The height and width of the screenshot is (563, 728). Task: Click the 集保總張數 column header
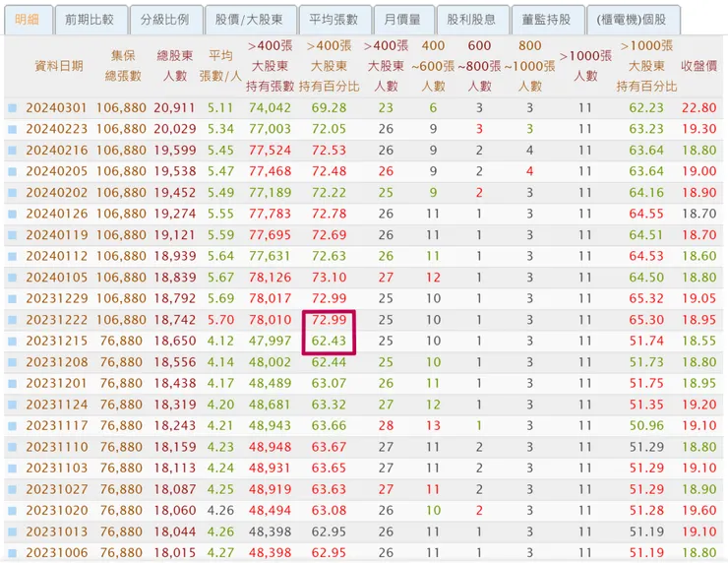click(123, 66)
